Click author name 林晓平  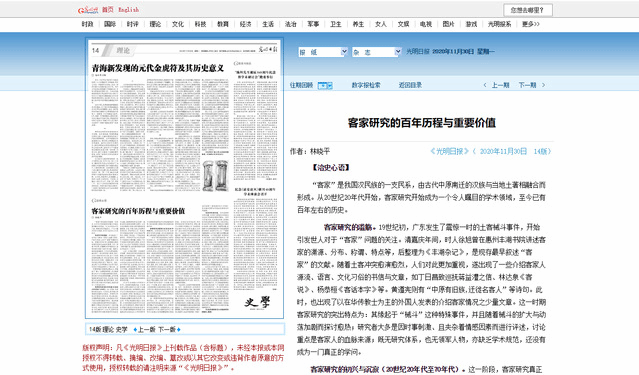(320, 151)
